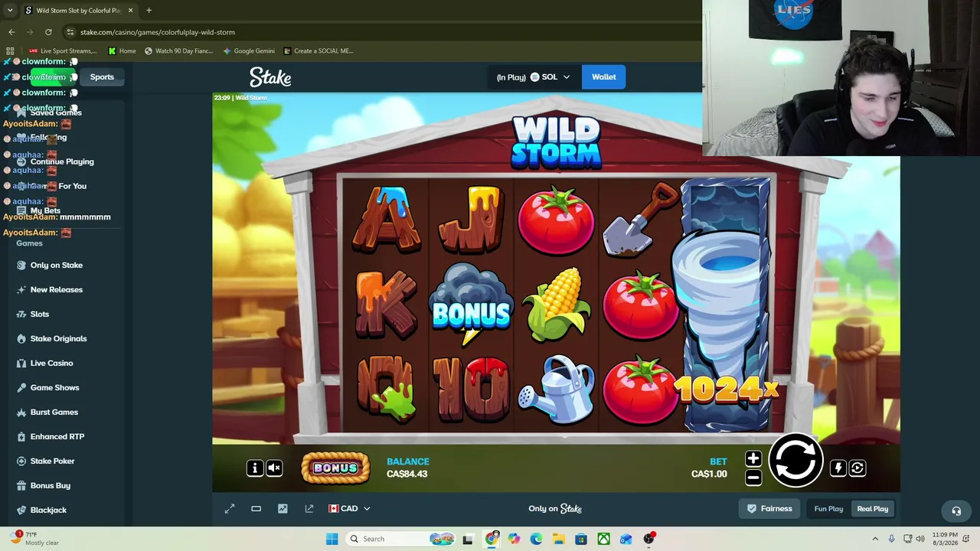This screenshot has width=980, height=551.
Task: Open Burst Games category
Action: click(54, 412)
